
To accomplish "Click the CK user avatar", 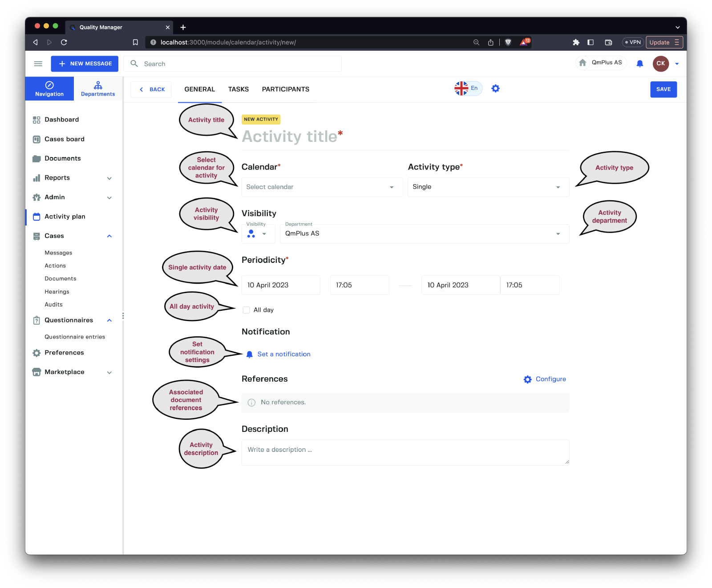I will pos(660,64).
